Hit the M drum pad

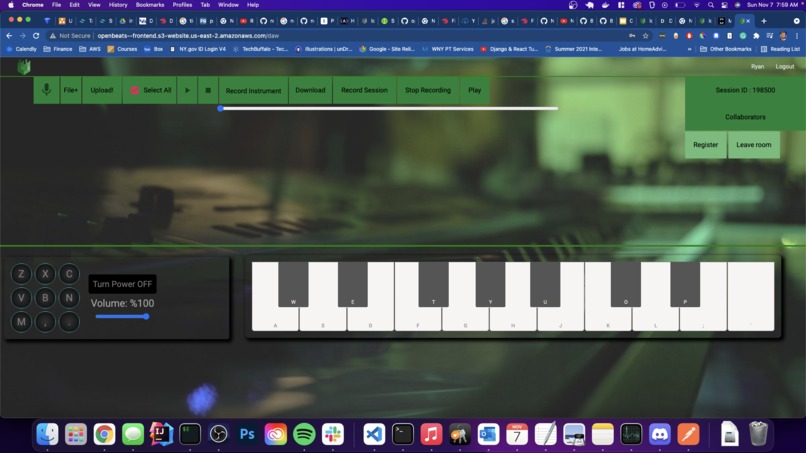coord(21,322)
